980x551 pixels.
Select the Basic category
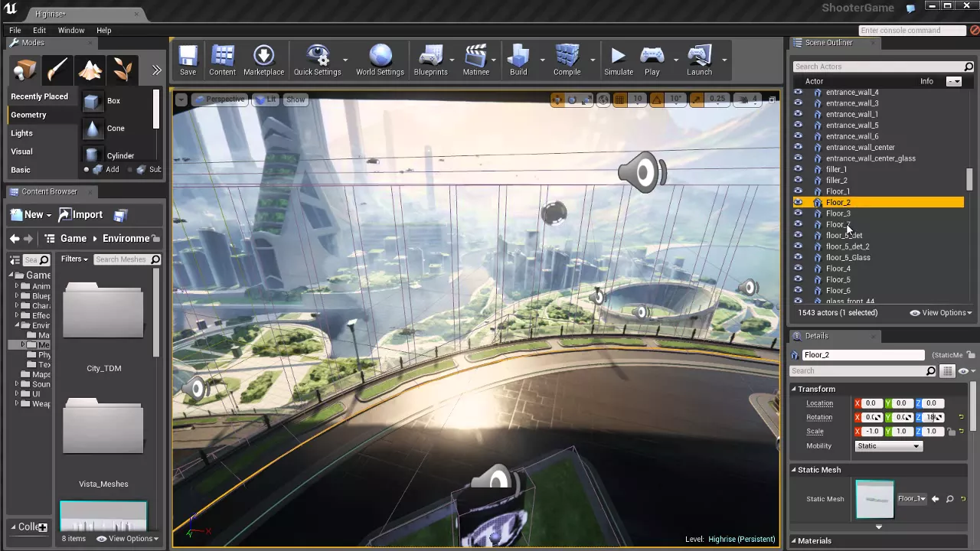pyautogui.click(x=21, y=170)
